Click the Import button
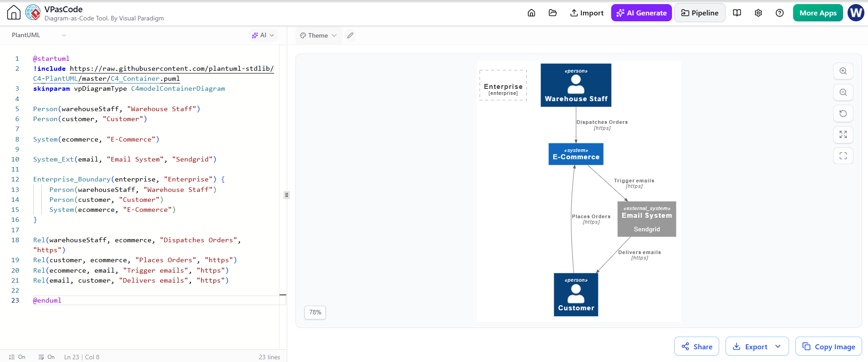The height and width of the screenshot is (362, 868). pos(587,13)
